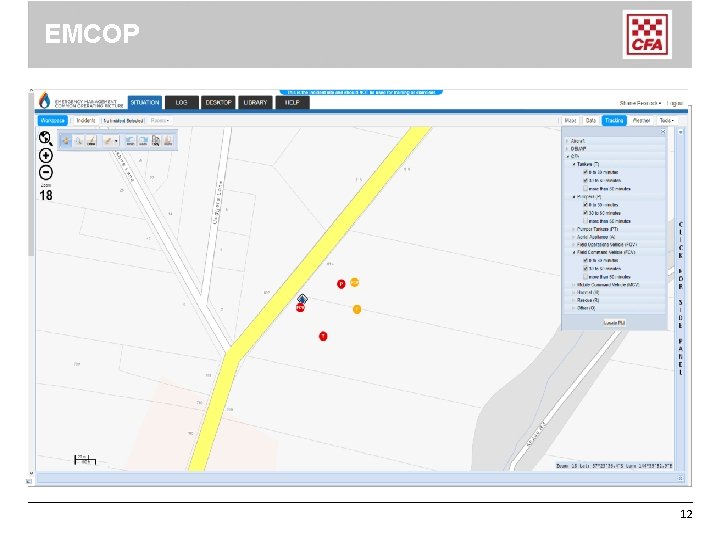Viewport: 720px width, 540px height.
Task: Expand the DELWP tree node
Action: tap(568, 149)
